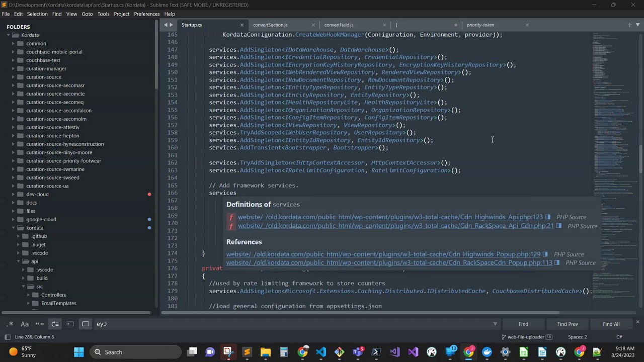Select the curation-source-hepton folder
644x362 pixels.
click(52, 136)
